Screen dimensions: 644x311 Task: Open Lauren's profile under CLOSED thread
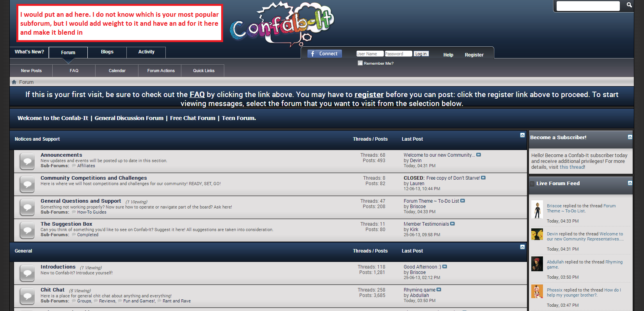coord(417,184)
